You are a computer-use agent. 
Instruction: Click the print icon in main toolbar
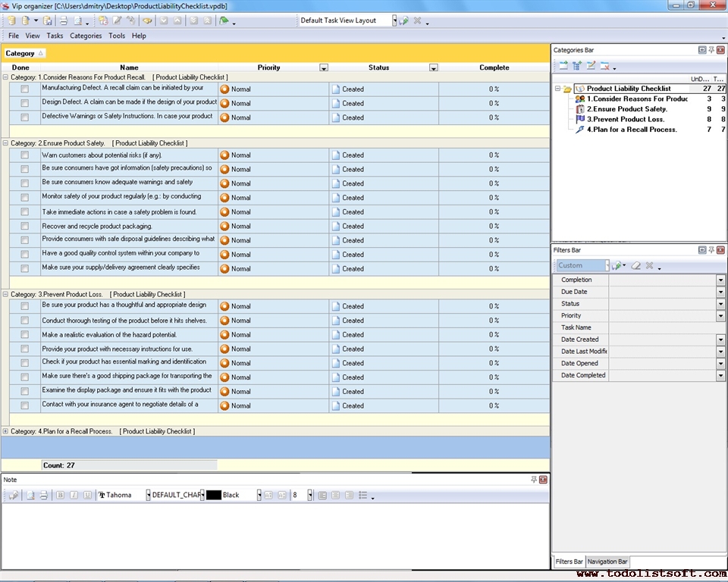(x=64, y=20)
